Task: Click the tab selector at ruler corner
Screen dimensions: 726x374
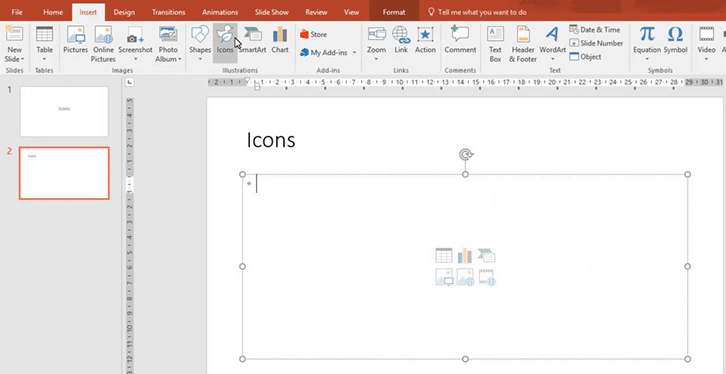Action: pos(130,82)
